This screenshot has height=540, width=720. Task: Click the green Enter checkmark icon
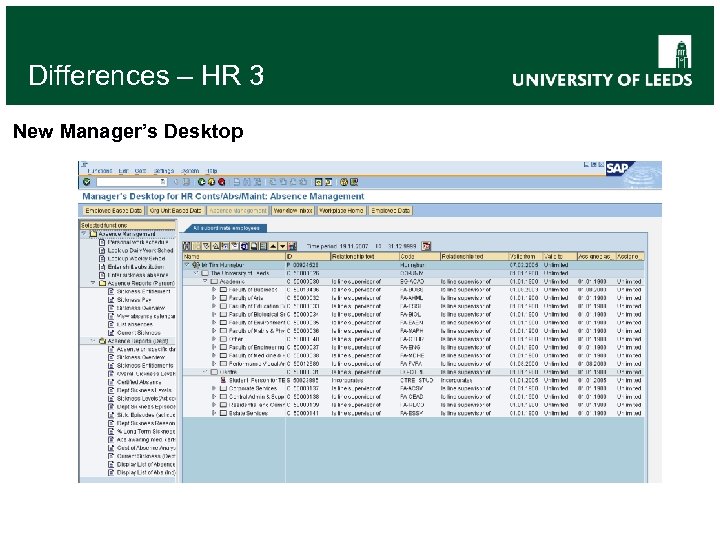(x=87, y=182)
